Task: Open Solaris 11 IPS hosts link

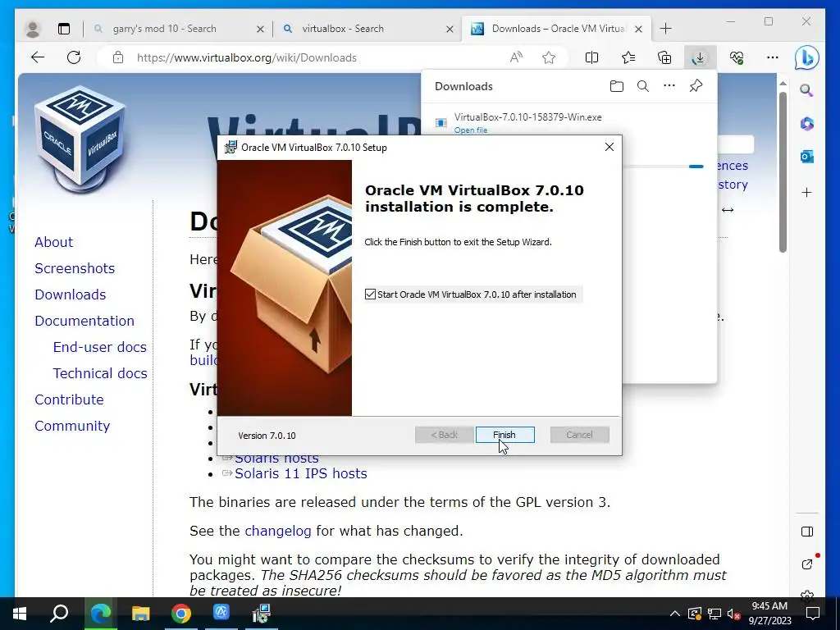Action: (300, 473)
